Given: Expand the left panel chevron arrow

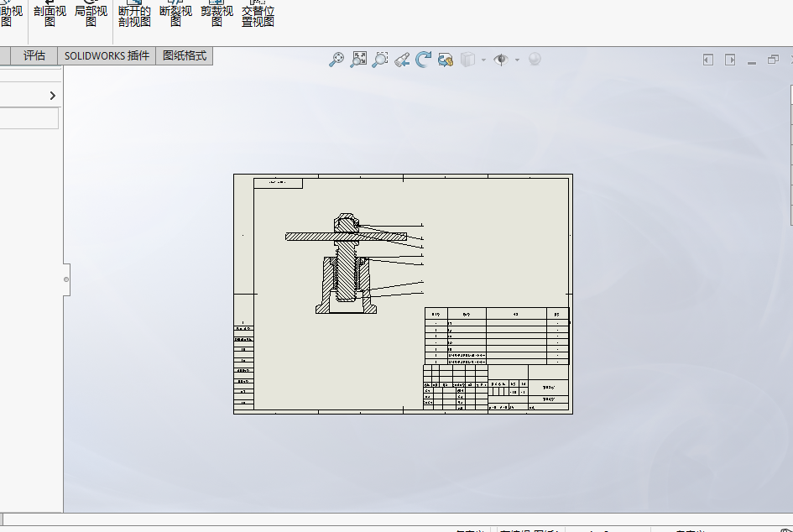Looking at the screenshot, I should click(x=52, y=96).
